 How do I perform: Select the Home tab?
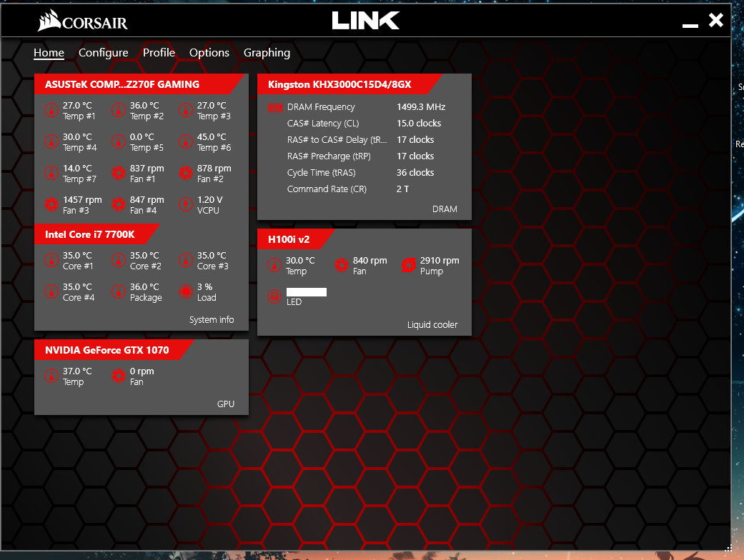[49, 53]
